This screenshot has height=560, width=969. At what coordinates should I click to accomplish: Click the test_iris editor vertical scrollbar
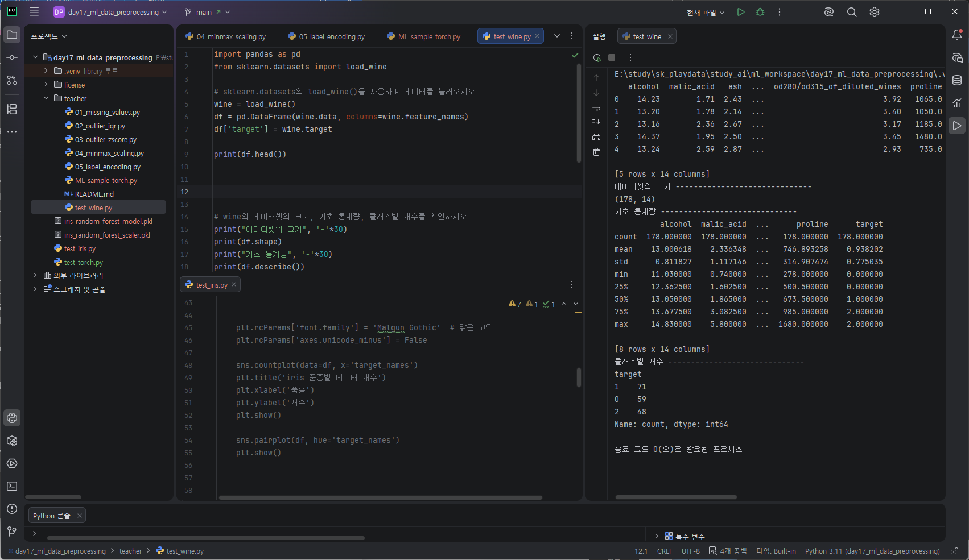pos(579,377)
